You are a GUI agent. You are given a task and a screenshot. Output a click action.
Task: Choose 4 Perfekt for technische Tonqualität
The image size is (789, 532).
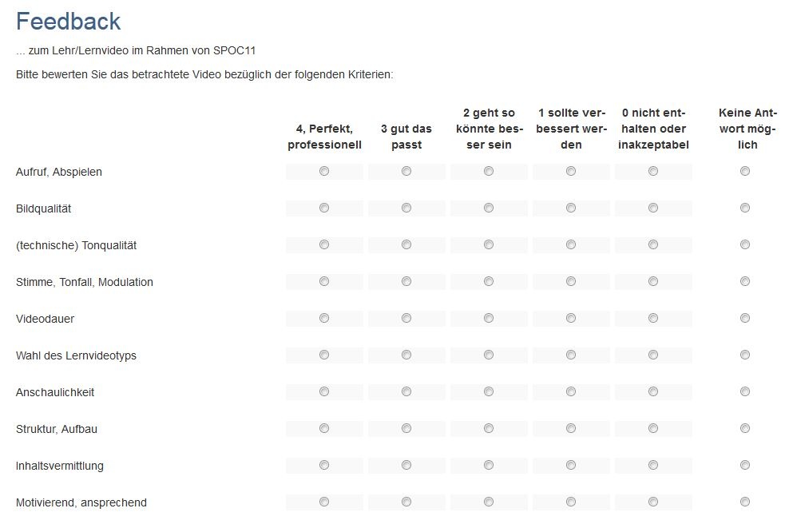pos(324,244)
